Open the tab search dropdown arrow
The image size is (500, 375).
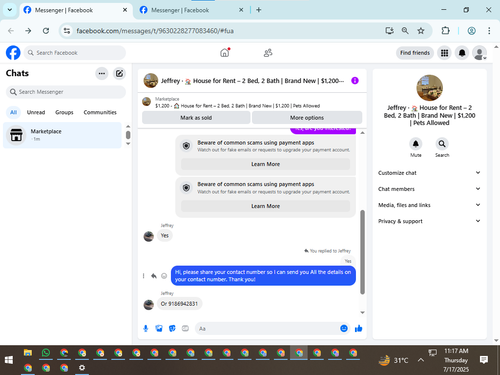[x=10, y=10]
